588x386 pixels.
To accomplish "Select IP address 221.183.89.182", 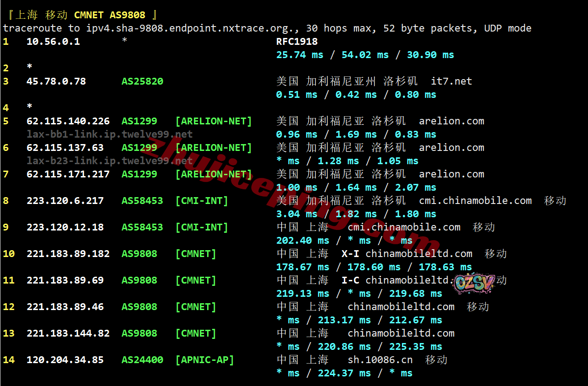I will 68,254.
